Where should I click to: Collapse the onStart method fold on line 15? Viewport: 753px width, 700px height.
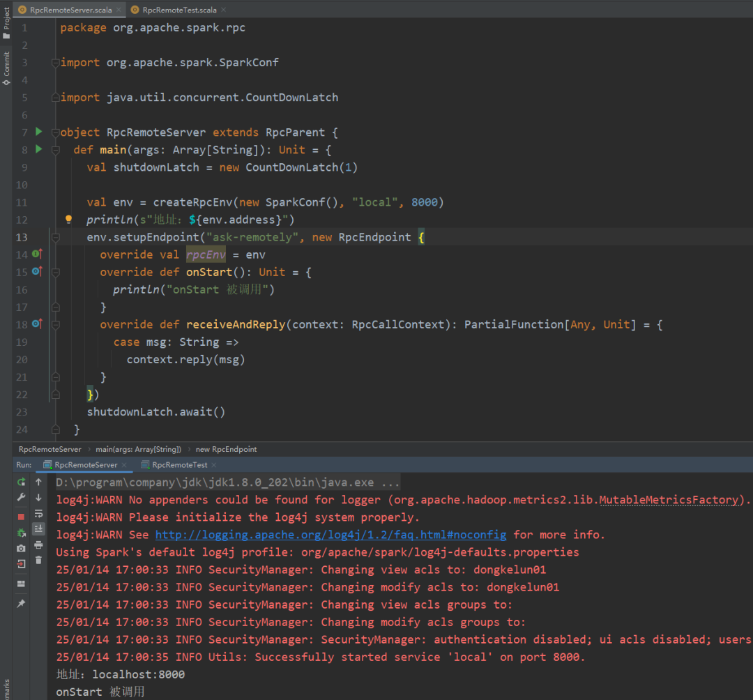[x=56, y=272]
